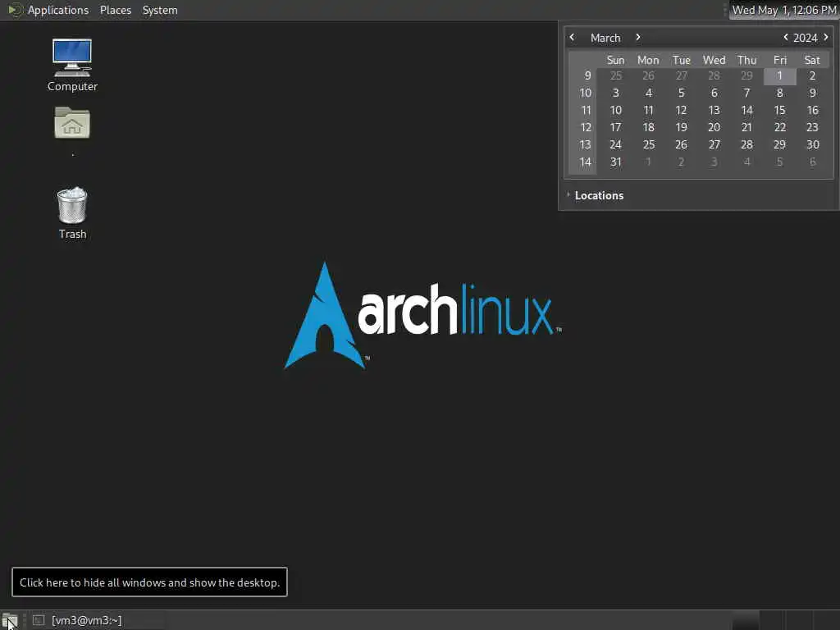Select March 12 in the calendar
Image resolution: width=840 pixels, height=630 pixels.
click(x=681, y=110)
